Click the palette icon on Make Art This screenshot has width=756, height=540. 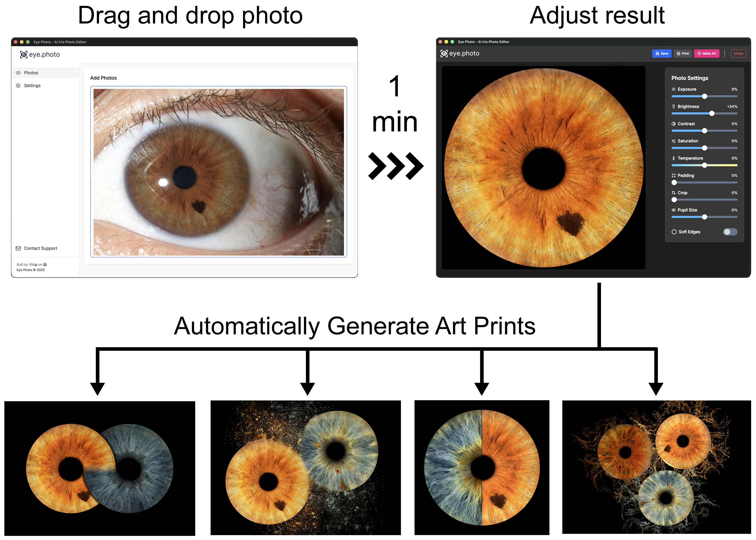(699, 53)
